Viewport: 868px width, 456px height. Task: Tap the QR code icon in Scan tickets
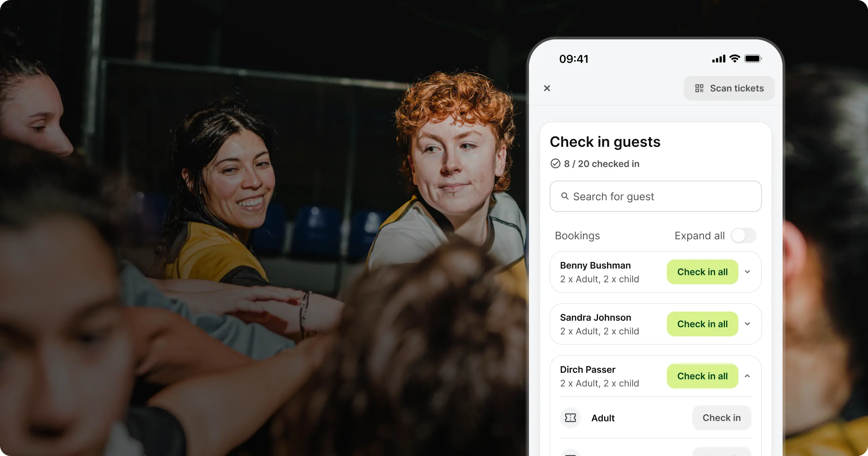coord(699,88)
